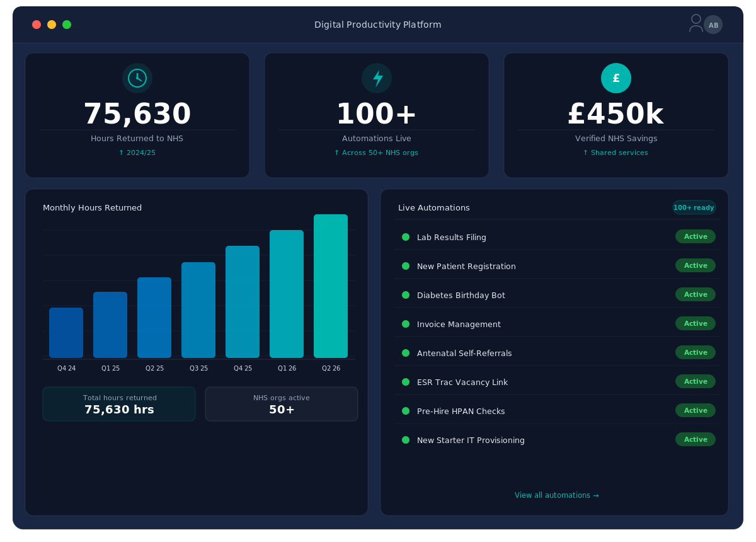The image size is (756, 542).
Task: Click the Q4 24 axis label
Action: (x=66, y=369)
